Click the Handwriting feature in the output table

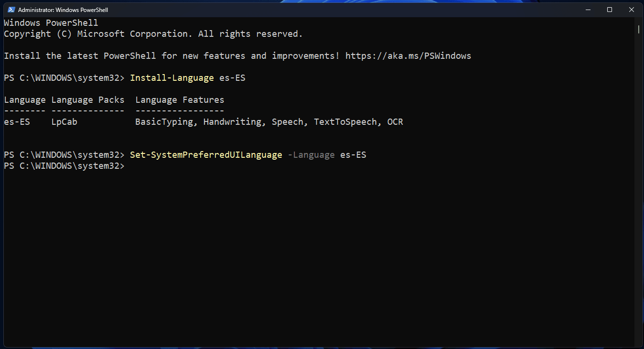click(233, 121)
